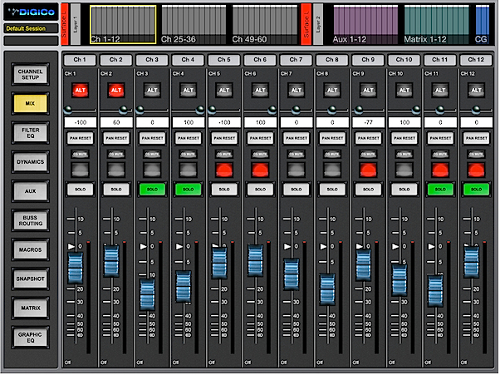Select the blue CG bank
This screenshot has width=500, height=375.
[482, 24]
